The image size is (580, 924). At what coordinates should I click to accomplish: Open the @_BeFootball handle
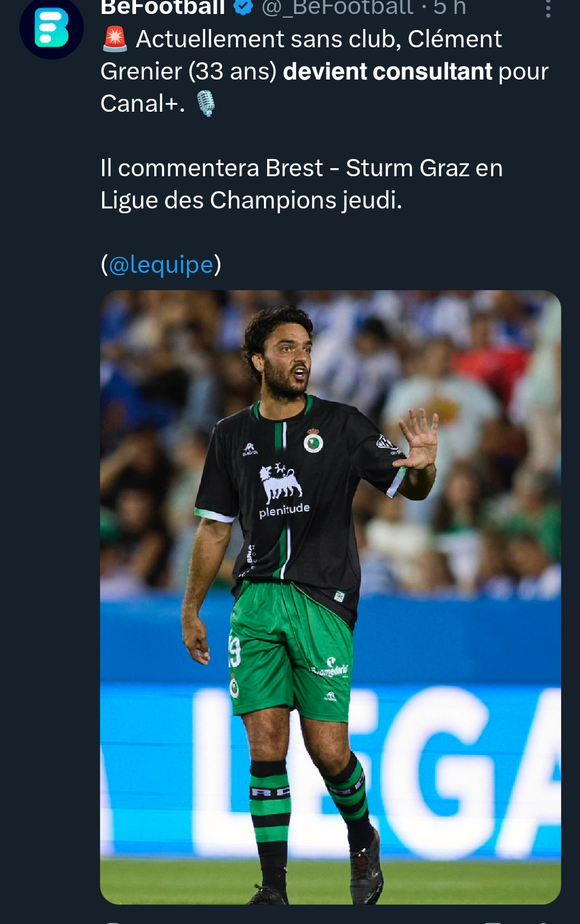[338, 7]
